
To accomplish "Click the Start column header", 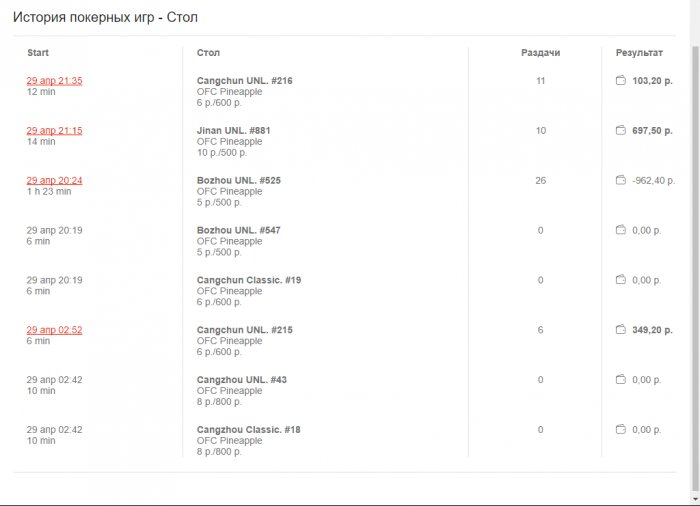I will pos(38,53).
